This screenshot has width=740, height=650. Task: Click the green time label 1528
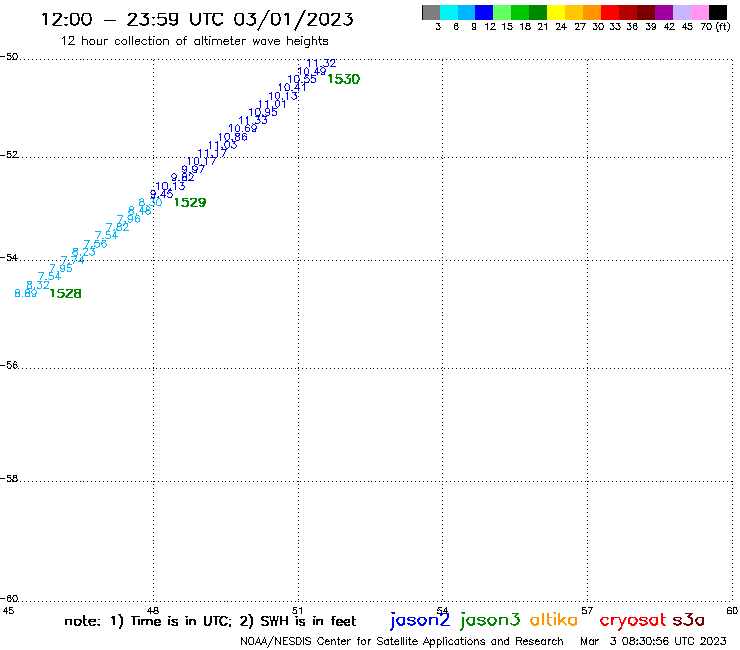(x=66, y=294)
